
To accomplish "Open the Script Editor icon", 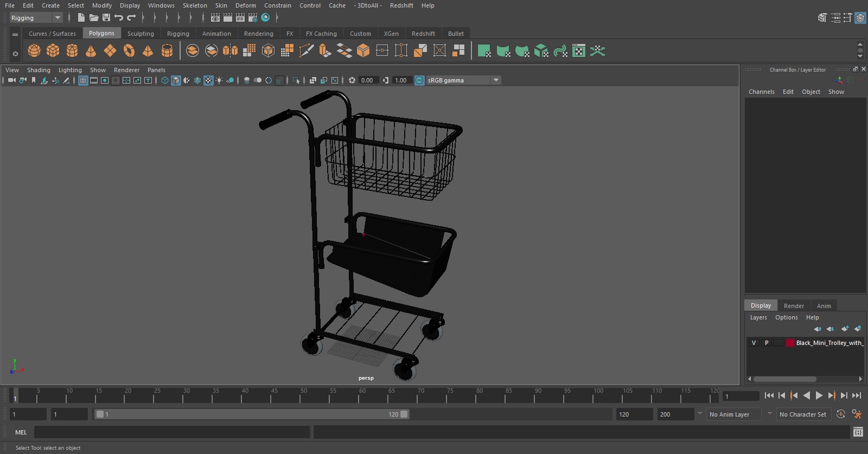I will pyautogui.click(x=858, y=432).
